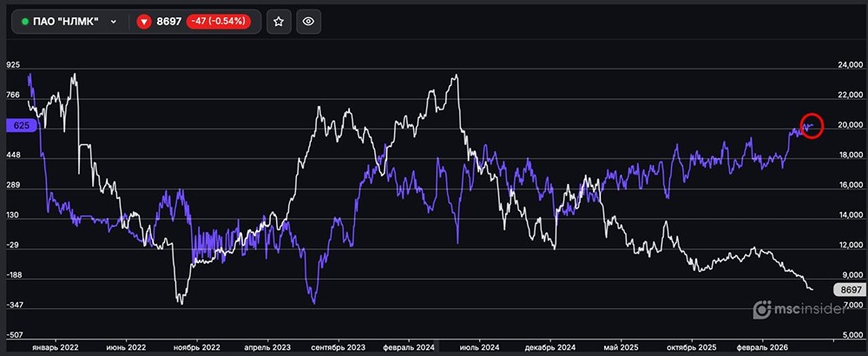Click the февраль 2026 time axis label
Viewport: 868px width, 356px height.
[762, 346]
